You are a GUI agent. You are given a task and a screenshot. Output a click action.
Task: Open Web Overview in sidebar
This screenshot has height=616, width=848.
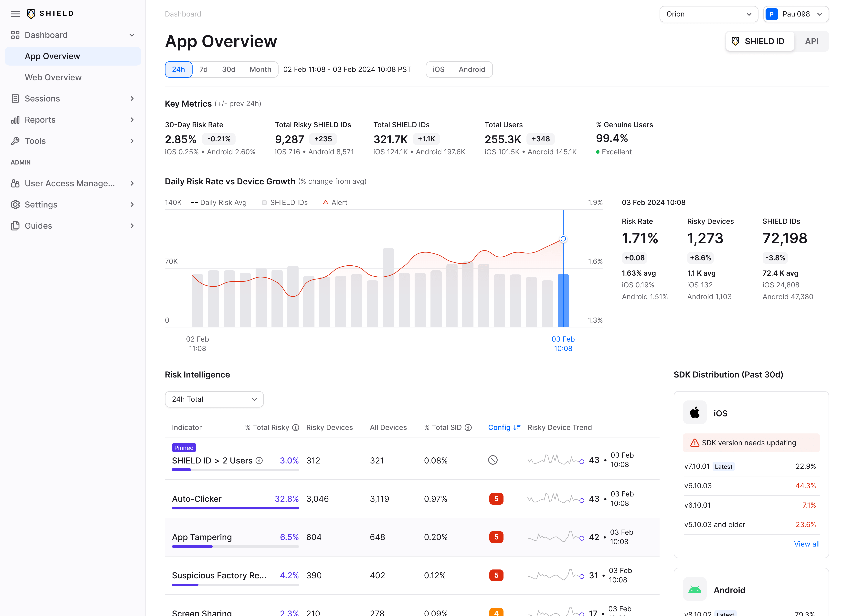[x=73, y=77]
